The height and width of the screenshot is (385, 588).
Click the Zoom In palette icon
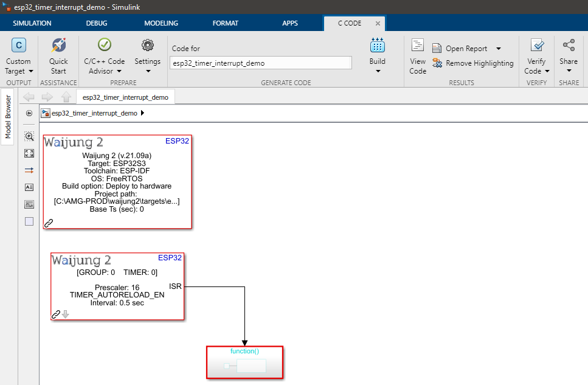tap(29, 136)
